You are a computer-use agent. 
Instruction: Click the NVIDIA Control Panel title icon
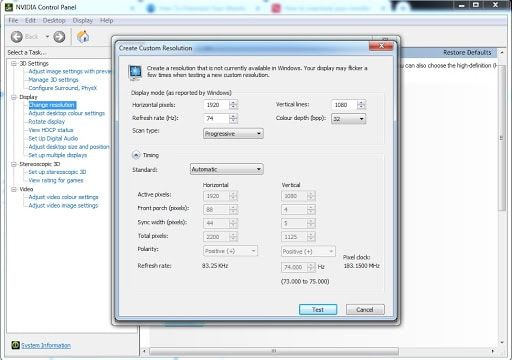[x=9, y=7]
